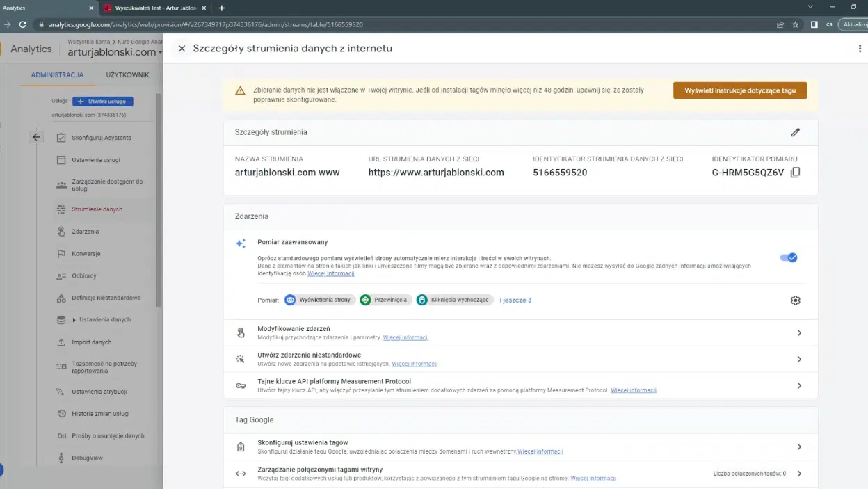Click the 'i jeszcze 3' link

tap(515, 300)
